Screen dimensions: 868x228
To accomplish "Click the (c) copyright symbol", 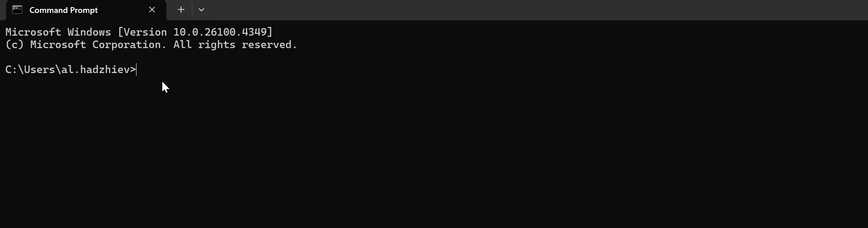I will pos(15,45).
